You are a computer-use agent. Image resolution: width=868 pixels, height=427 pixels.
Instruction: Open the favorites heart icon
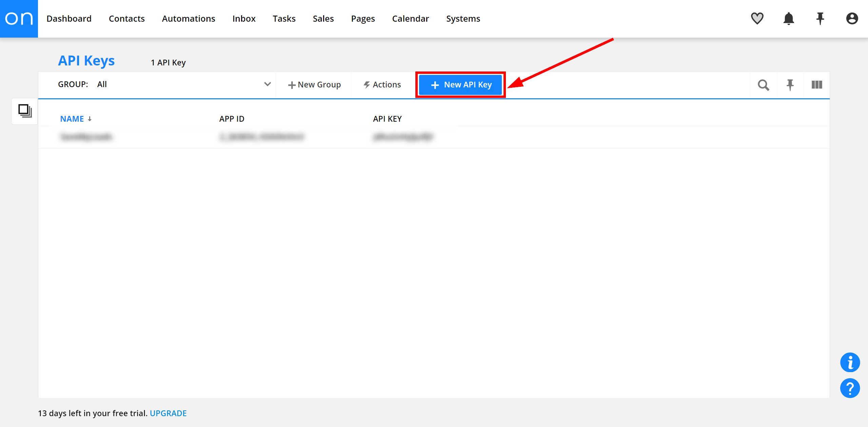click(757, 18)
